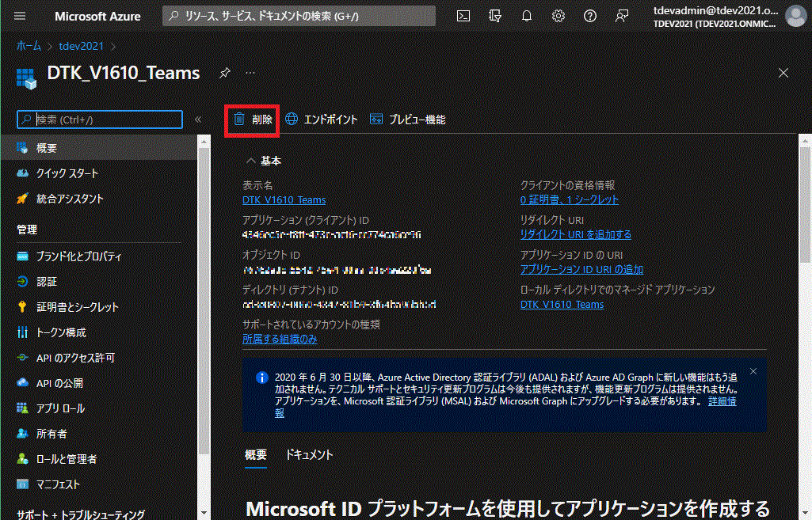812x520 pixels.
Task: Open the managed application DTK_V1610_Teams link
Action: (x=562, y=304)
